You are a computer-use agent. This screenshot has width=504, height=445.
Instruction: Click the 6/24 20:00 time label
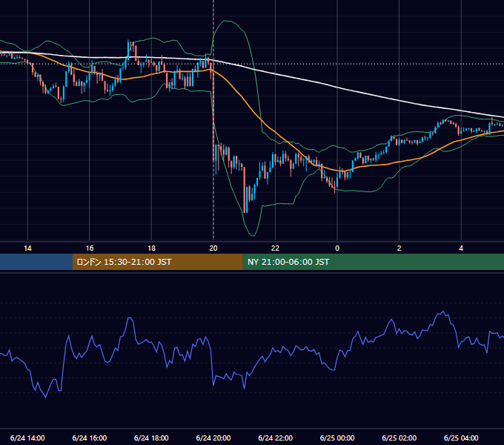pos(213,438)
